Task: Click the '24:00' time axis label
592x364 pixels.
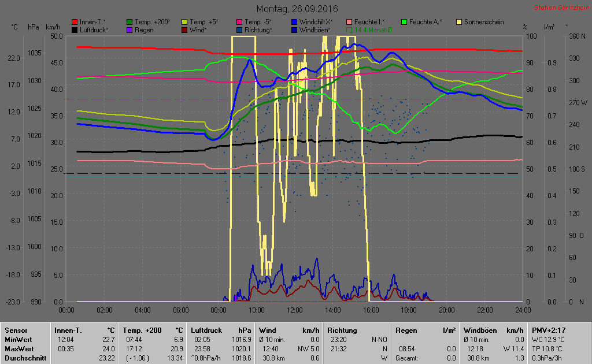Action: tap(523, 310)
